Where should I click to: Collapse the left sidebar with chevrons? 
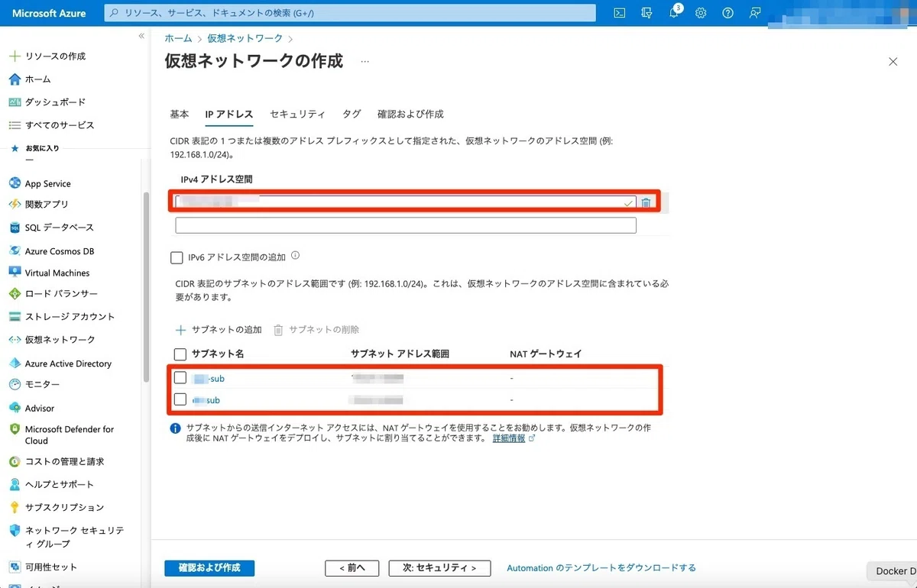tap(141, 37)
